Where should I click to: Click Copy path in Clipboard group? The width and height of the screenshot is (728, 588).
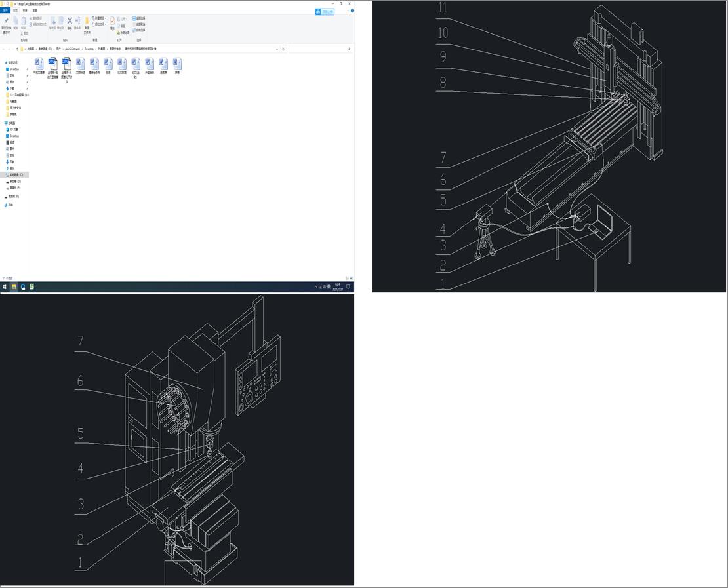pos(36,18)
